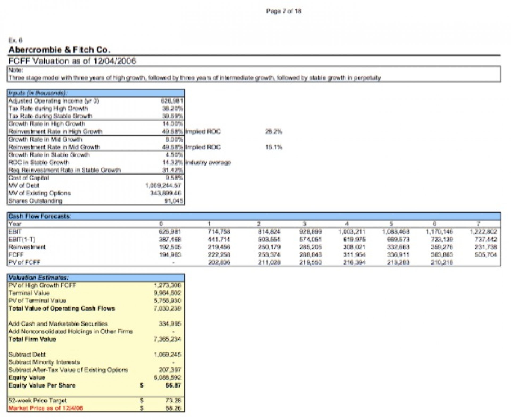
Task: Click the 'Page 7 of 18' header text
Action: click(283, 11)
